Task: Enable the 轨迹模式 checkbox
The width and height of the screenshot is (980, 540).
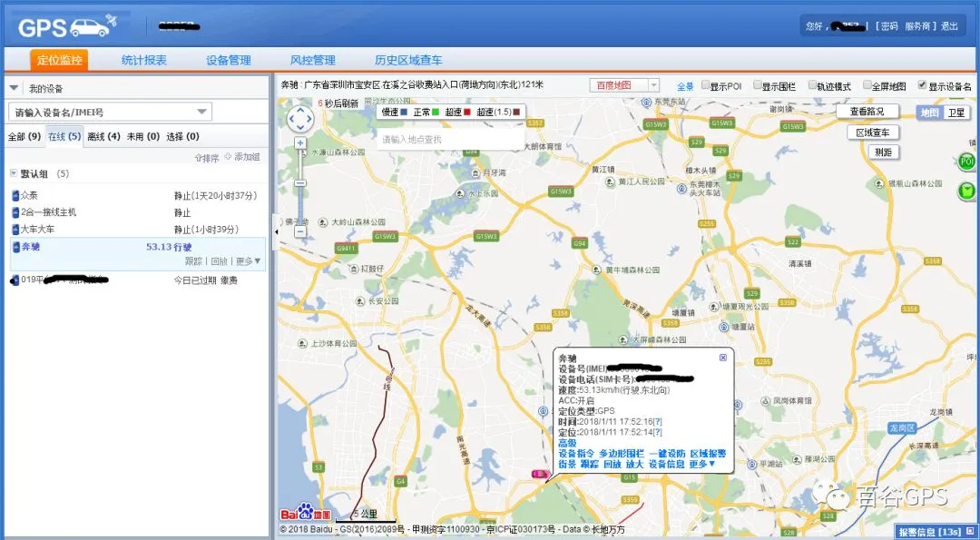Action: click(812, 85)
